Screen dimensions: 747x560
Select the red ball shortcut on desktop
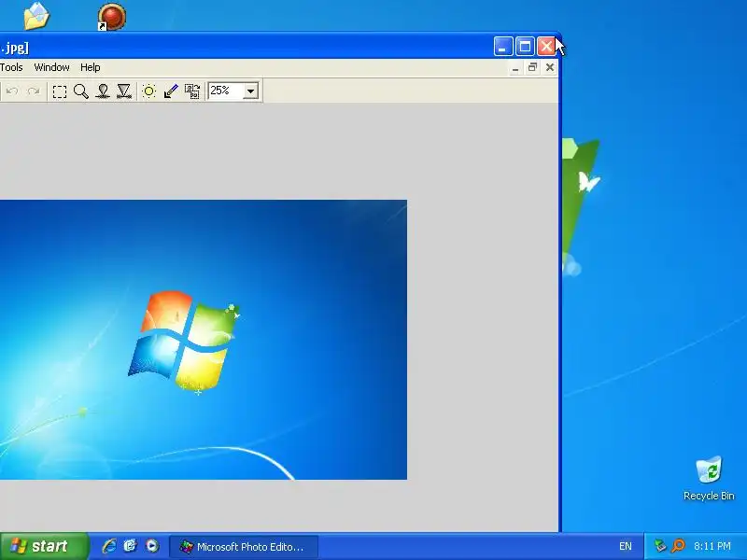(111, 17)
